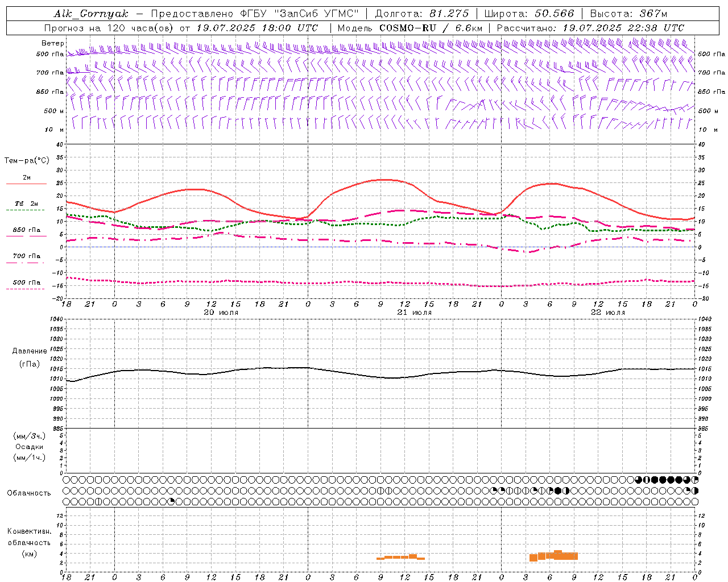Image resolution: width=728 pixels, height=582 pixels.
Task: Select the 'Td 2м' dew point legend entry
Action: click(x=26, y=203)
